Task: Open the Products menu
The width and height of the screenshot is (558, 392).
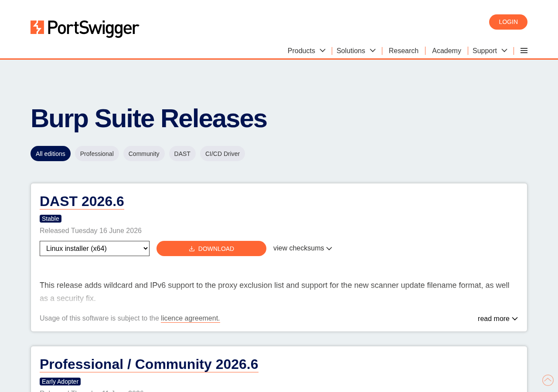Action: pyautogui.click(x=301, y=51)
